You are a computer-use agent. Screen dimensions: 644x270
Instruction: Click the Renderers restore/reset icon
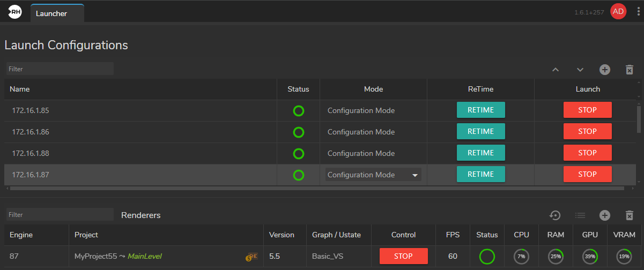point(555,215)
